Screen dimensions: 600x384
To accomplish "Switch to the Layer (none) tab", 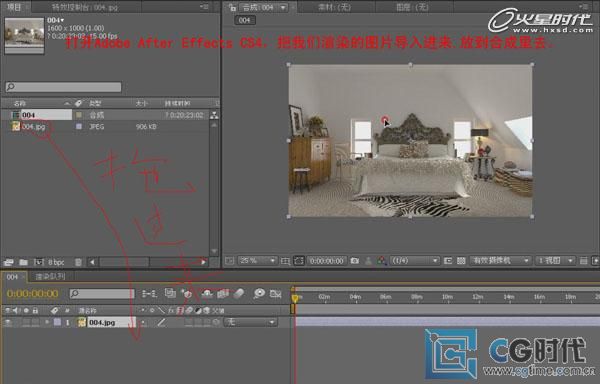I will tap(411, 7).
